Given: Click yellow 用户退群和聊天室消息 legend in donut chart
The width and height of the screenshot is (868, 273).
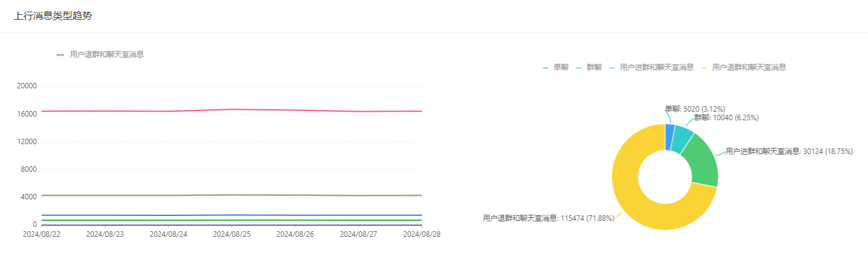Looking at the screenshot, I should 743,67.
